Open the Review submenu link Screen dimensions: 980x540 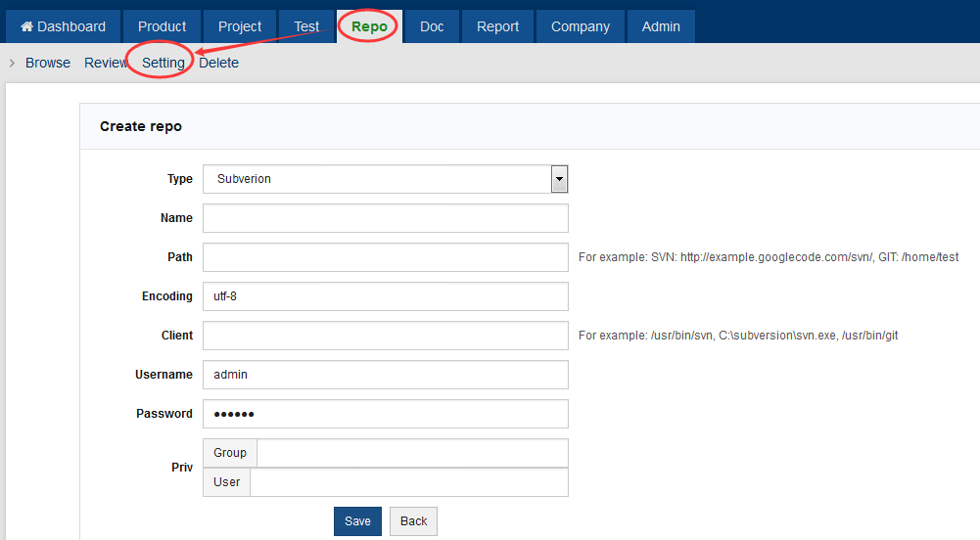coord(106,63)
